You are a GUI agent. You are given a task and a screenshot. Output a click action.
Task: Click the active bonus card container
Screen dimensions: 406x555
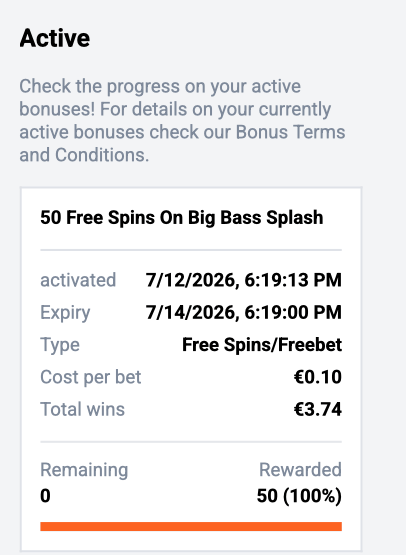191,369
